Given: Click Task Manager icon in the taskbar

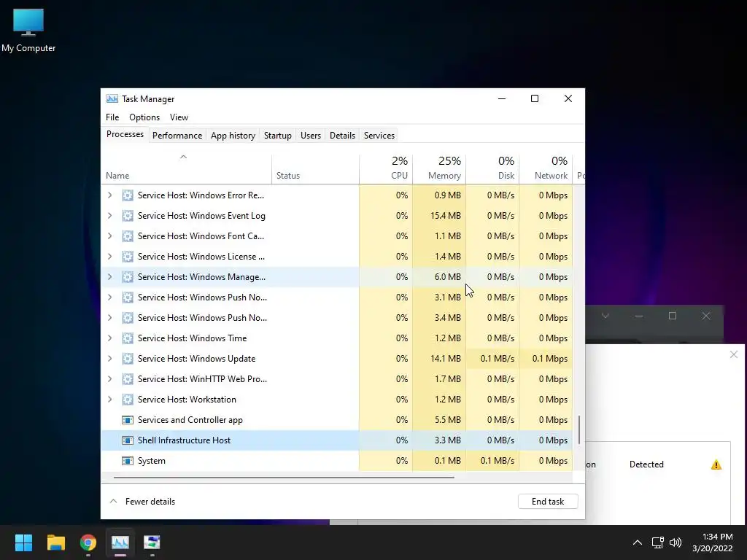Looking at the screenshot, I should point(120,542).
